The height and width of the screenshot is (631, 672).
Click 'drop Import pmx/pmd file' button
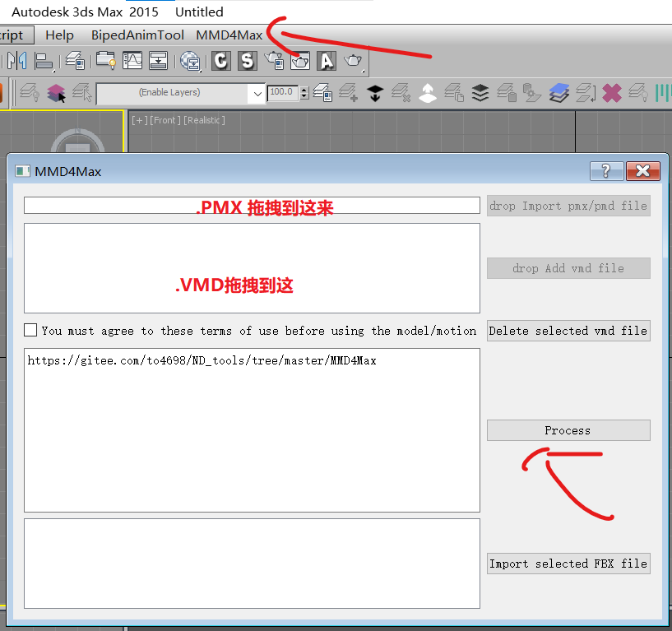tap(568, 206)
